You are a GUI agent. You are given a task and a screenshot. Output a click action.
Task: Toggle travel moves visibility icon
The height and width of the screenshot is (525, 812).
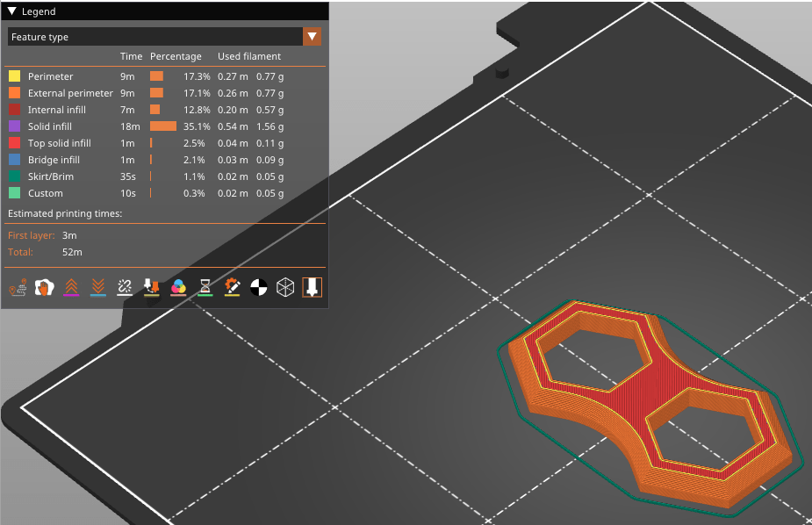tap(18, 287)
